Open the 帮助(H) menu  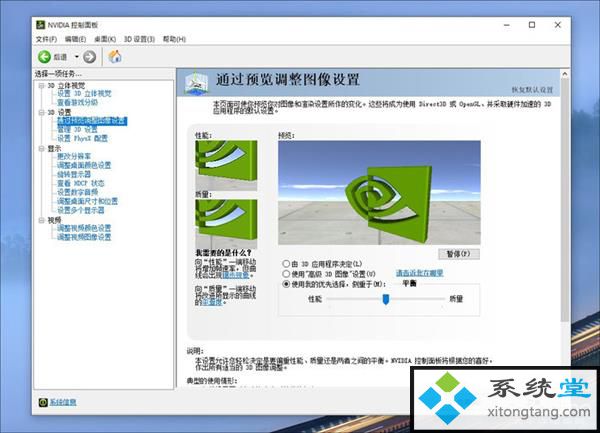pyautogui.click(x=174, y=39)
